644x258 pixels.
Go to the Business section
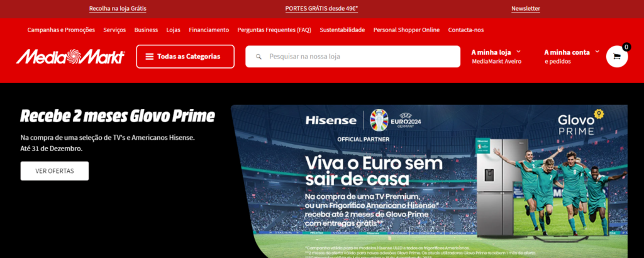point(146,30)
